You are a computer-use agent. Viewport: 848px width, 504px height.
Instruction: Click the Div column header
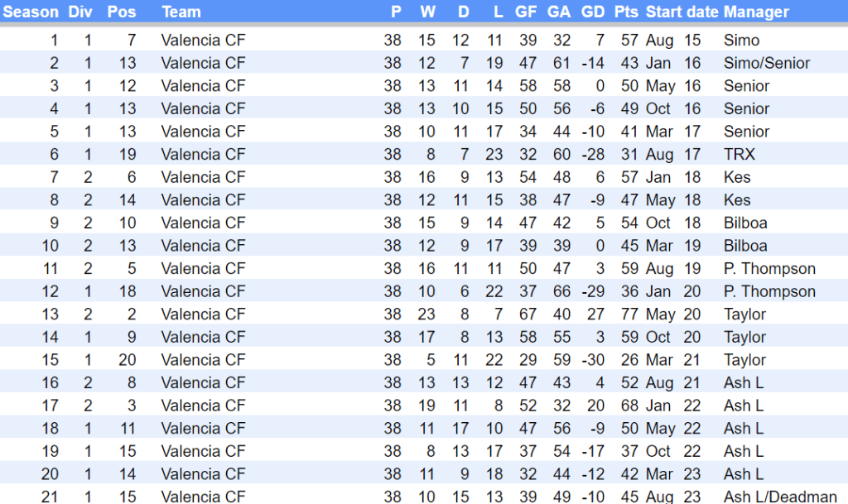(80, 12)
